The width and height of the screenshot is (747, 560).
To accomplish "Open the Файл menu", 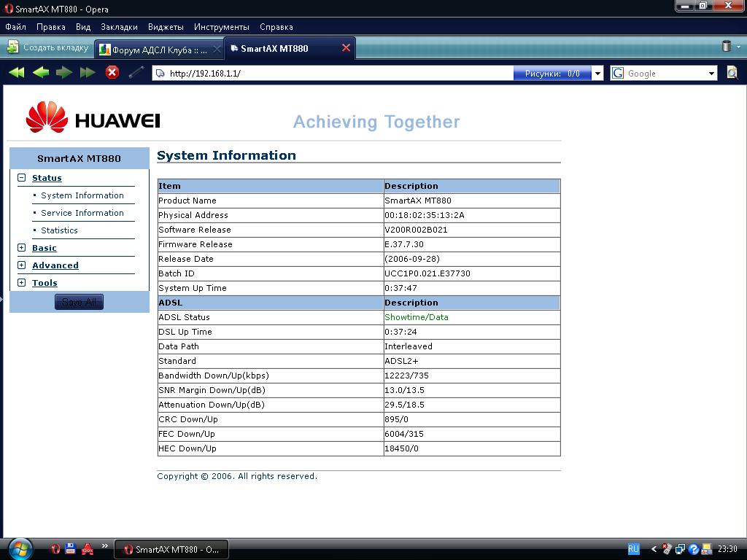I will point(16,27).
